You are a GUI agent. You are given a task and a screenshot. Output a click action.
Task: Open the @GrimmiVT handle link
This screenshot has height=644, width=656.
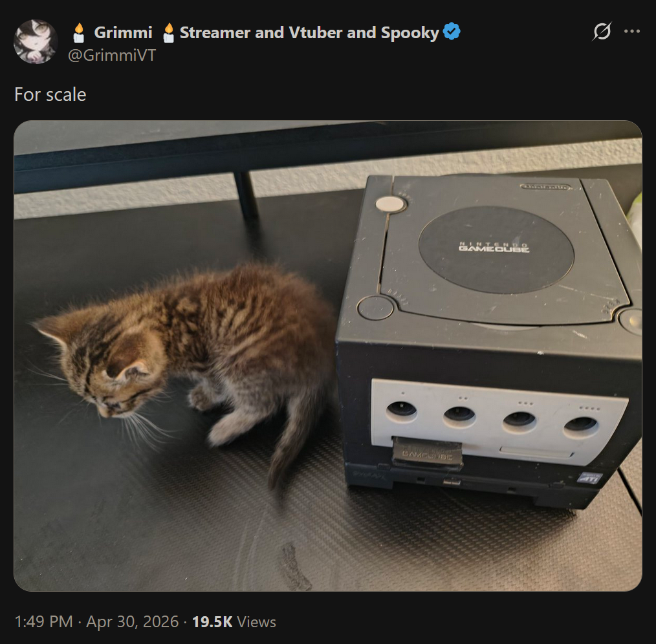pyautogui.click(x=112, y=55)
